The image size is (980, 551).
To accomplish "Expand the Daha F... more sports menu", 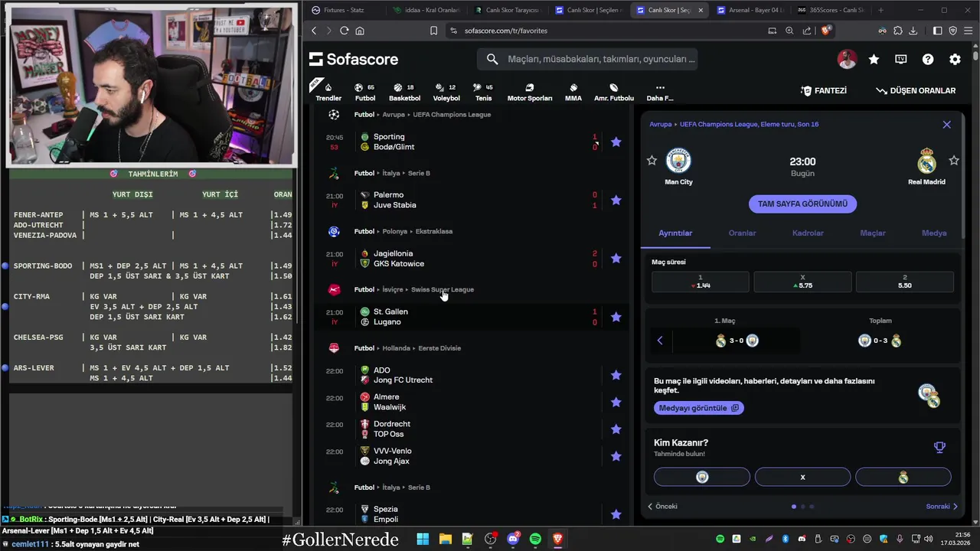I will click(x=660, y=91).
